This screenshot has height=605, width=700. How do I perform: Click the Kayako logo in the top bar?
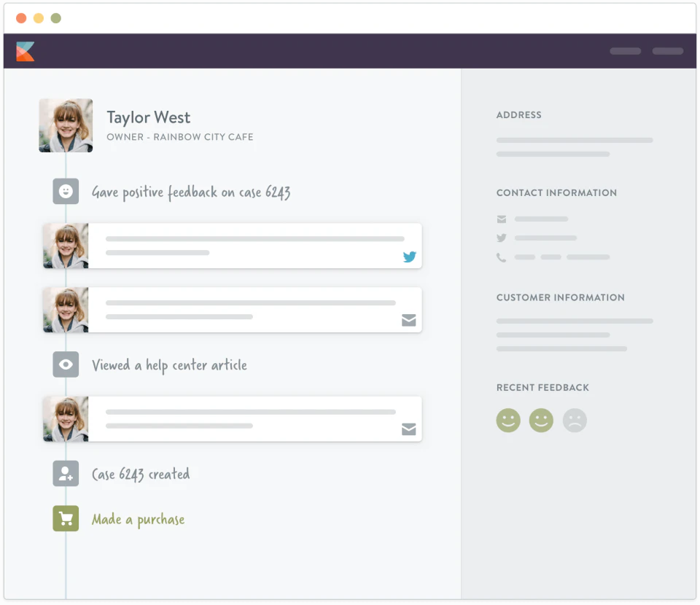25,51
